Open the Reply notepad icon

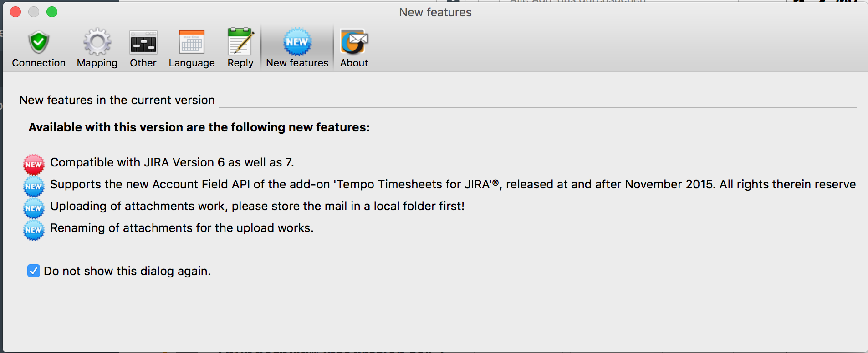point(240,42)
